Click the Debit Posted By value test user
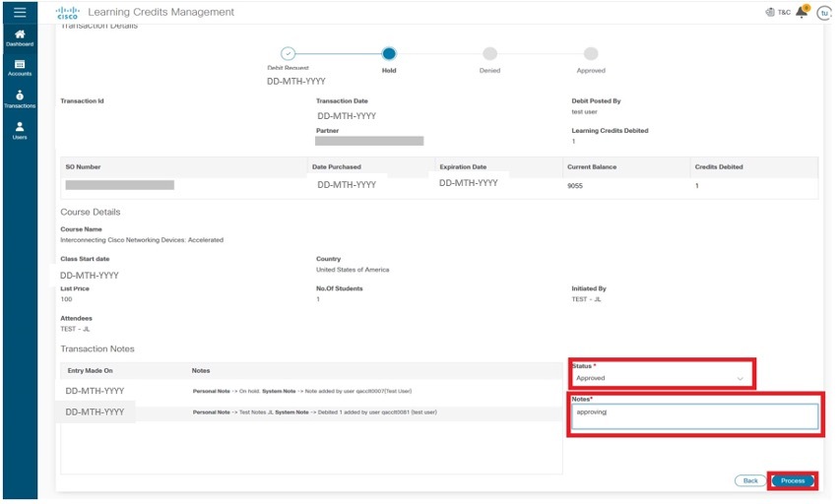The height and width of the screenshot is (504, 839). pos(584,112)
